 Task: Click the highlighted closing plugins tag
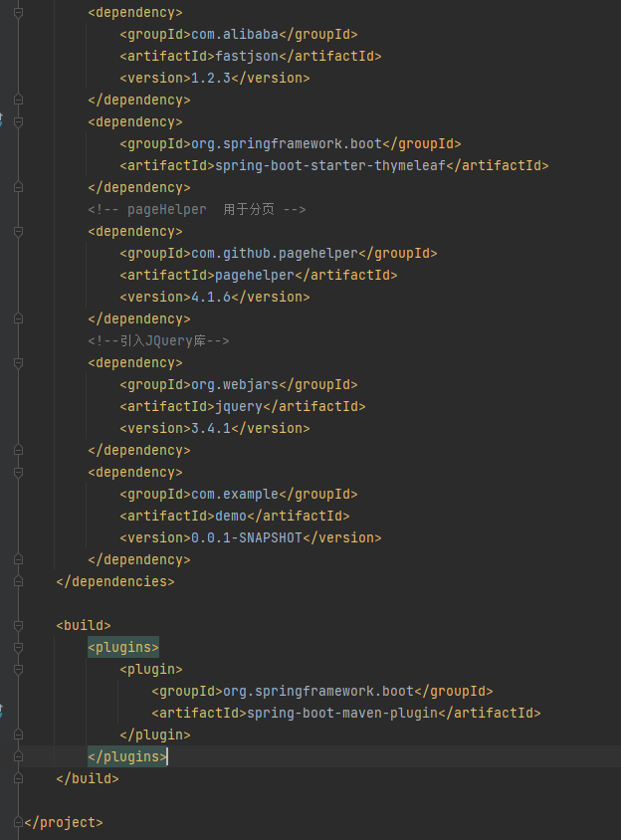coord(127,757)
